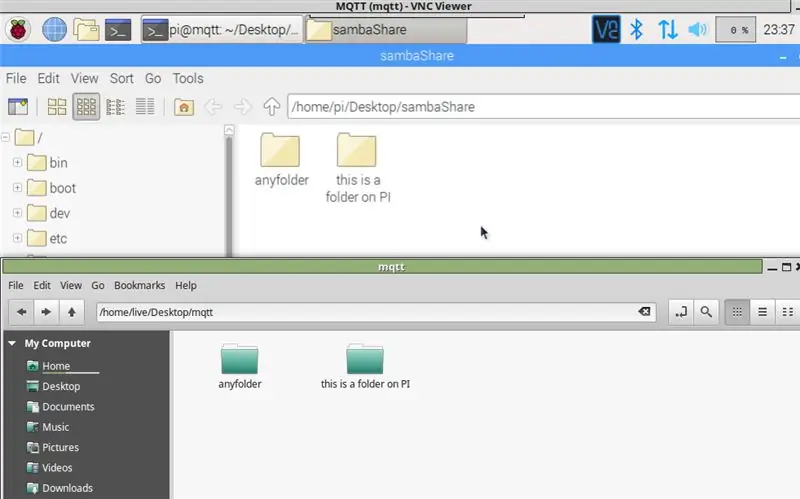Click the new window toolbar icon
Image resolution: width=800 pixels, height=499 pixels.
(18, 107)
